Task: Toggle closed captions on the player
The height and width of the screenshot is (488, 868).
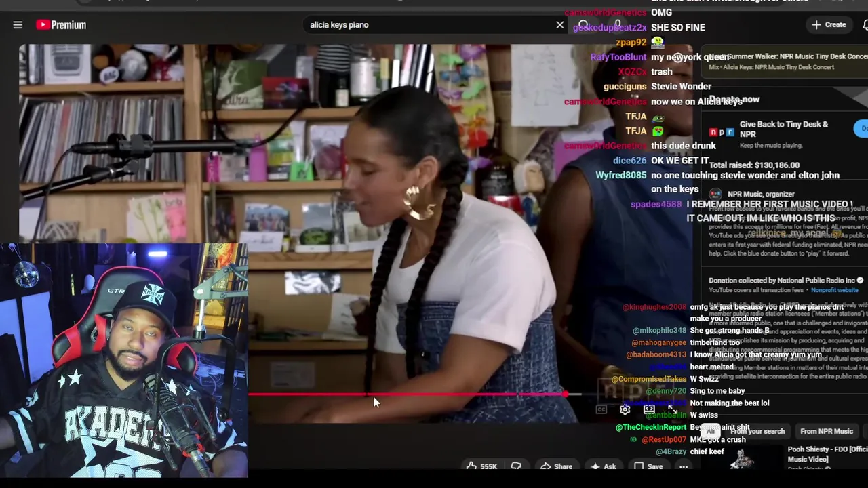Action: pyautogui.click(x=601, y=409)
